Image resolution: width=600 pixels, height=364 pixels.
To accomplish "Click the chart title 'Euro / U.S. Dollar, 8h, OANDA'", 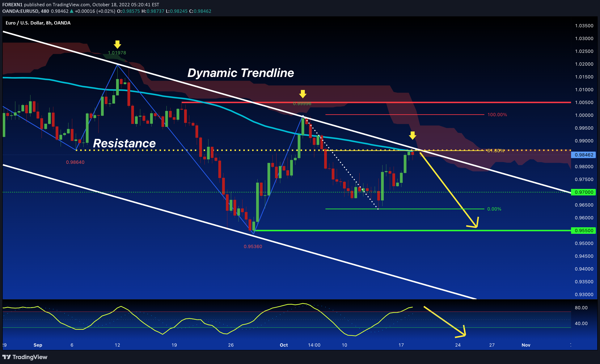I will [38, 23].
